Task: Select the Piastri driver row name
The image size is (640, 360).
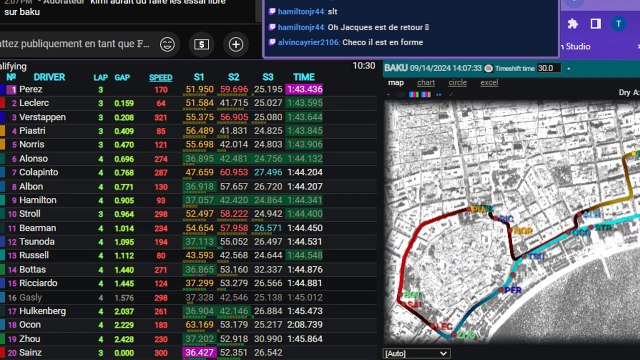Action: point(32,131)
